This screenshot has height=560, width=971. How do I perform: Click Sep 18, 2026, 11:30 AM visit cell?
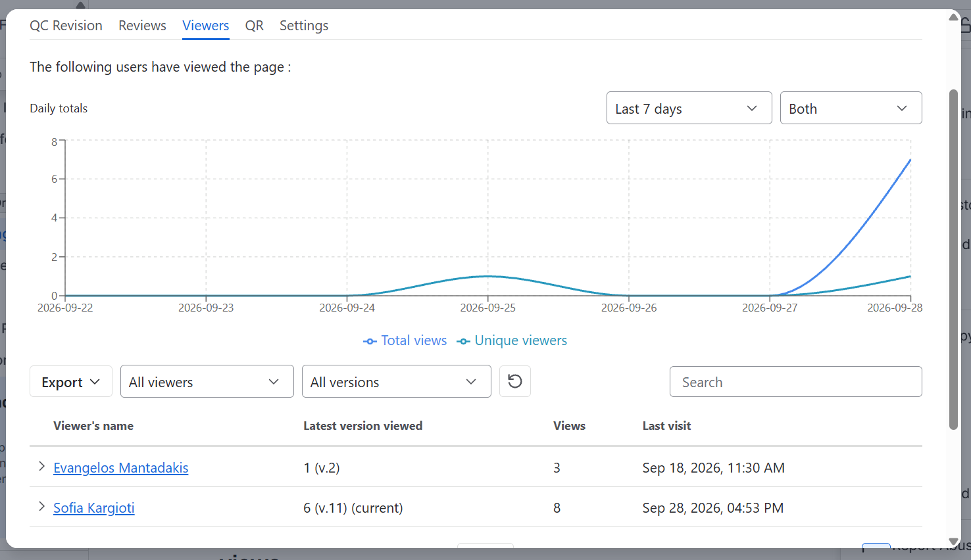(x=714, y=468)
